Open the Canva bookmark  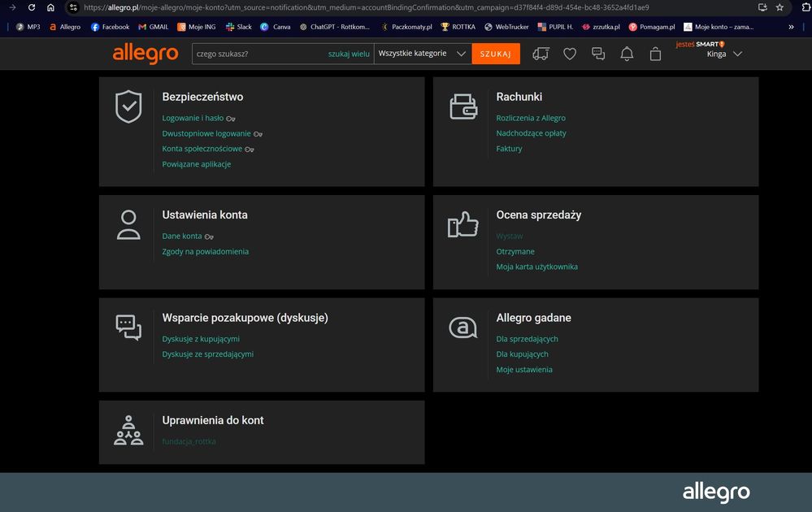coord(276,27)
